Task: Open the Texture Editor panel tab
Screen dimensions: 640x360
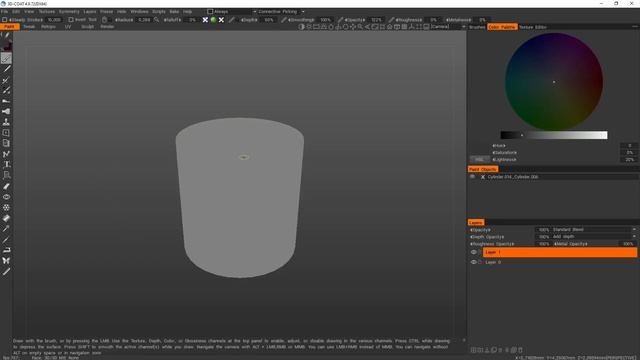Action: pyautogui.click(x=533, y=27)
